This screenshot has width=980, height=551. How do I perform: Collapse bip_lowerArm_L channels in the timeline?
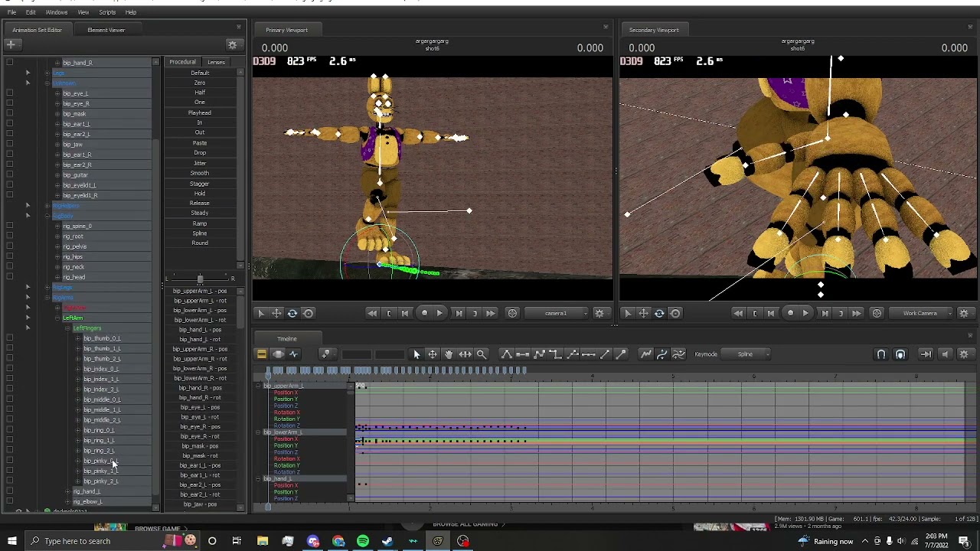tap(259, 432)
